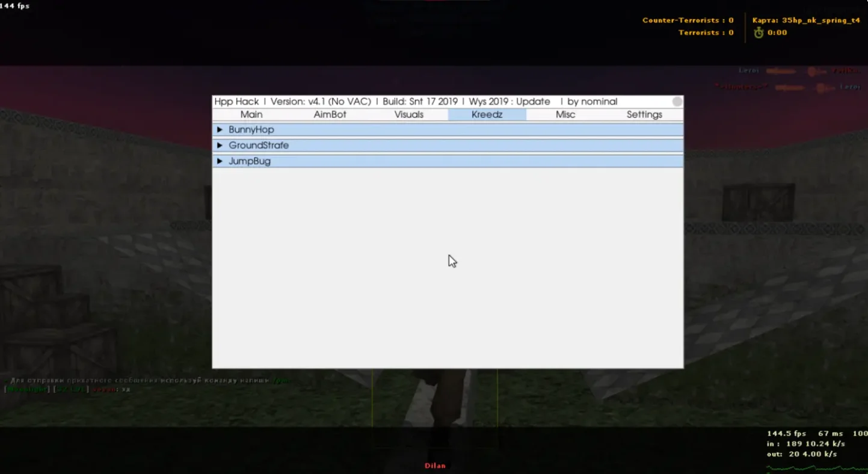Click the JumpBug header label
Image resolution: width=868 pixels, height=474 pixels.
tap(250, 161)
